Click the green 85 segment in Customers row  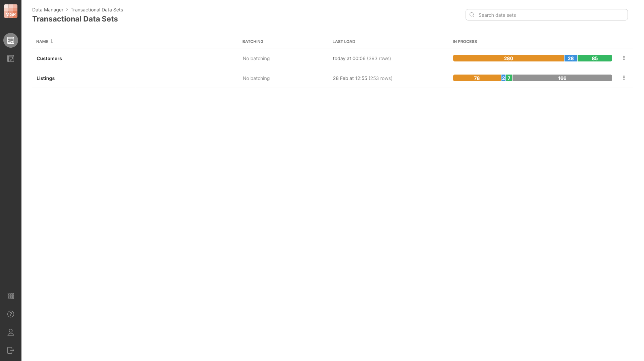(594, 58)
